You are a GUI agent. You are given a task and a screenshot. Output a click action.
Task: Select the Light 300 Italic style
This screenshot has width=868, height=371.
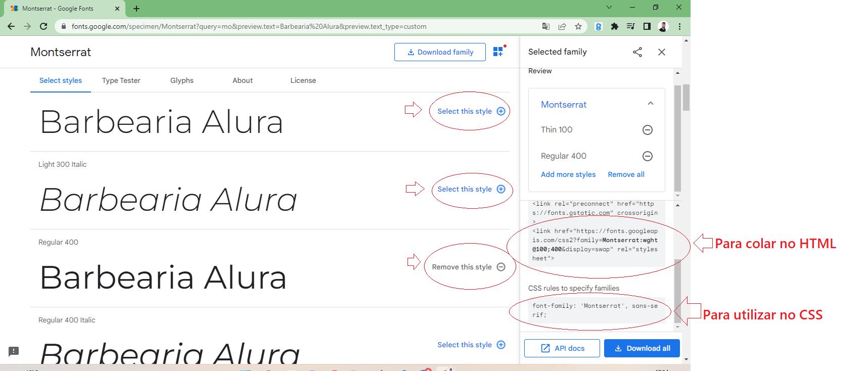471,189
